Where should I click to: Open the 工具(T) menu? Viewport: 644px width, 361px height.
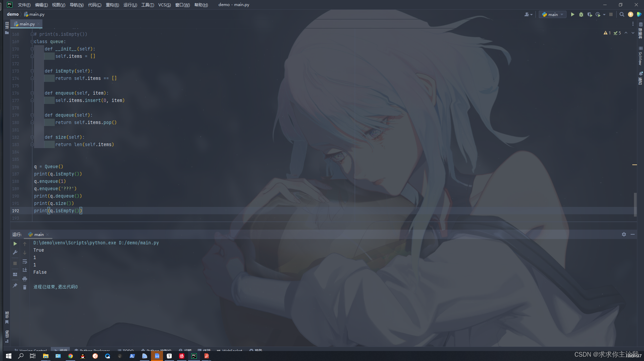[x=148, y=5]
